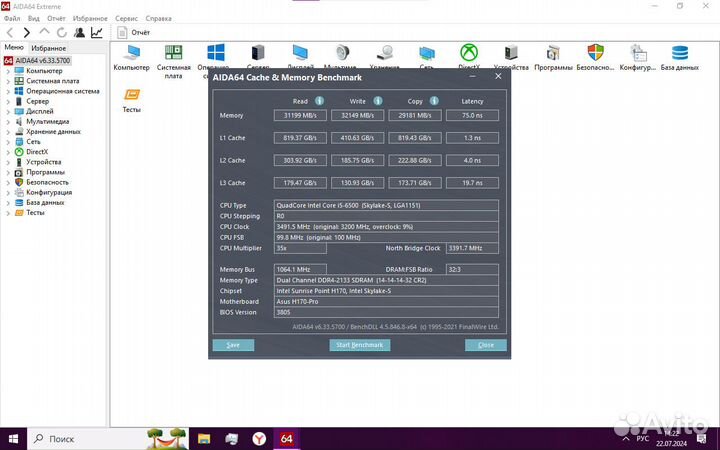The width and height of the screenshot is (720, 450).
Task: Select Программы in the tree
Action: (45, 172)
